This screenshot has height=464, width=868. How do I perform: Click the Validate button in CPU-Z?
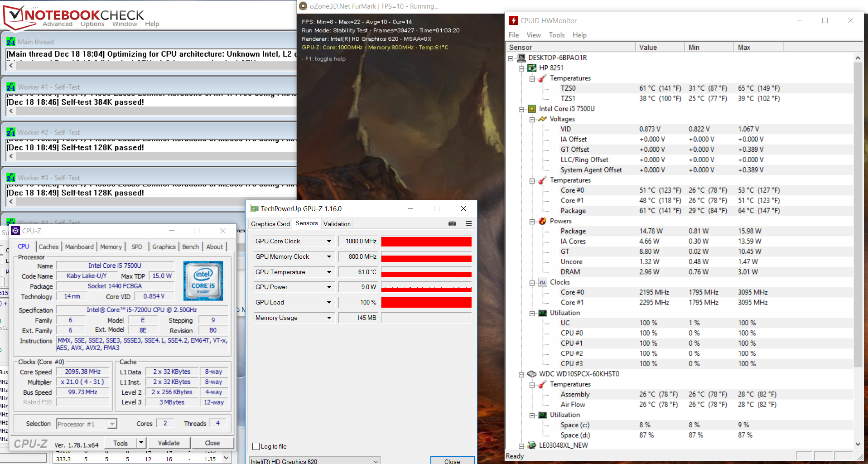point(169,443)
